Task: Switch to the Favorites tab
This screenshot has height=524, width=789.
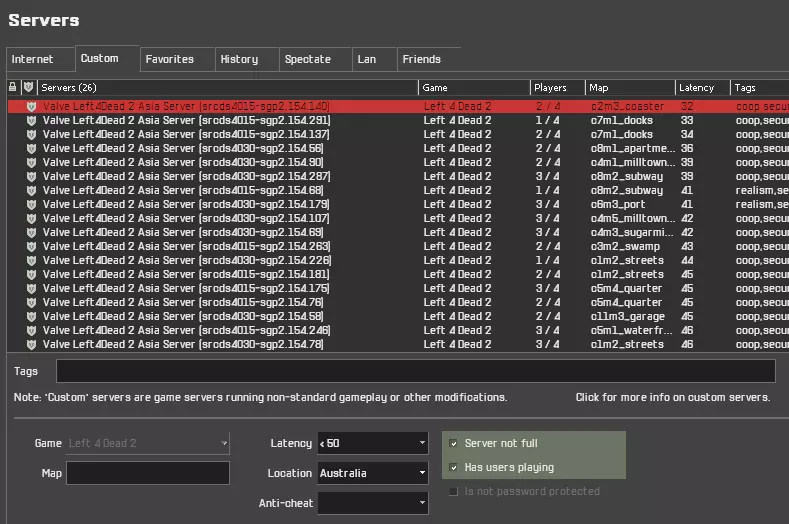Action: click(x=170, y=60)
